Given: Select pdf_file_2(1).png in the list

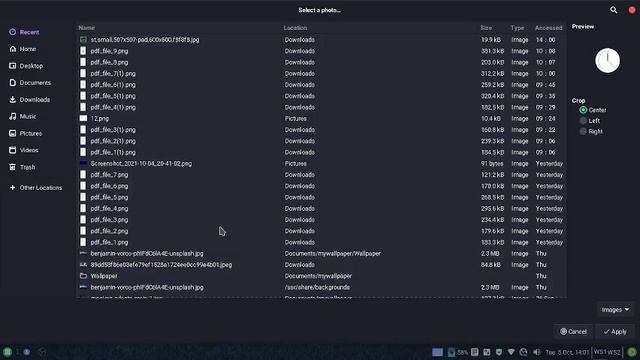Looking at the screenshot, I should coord(321,141).
